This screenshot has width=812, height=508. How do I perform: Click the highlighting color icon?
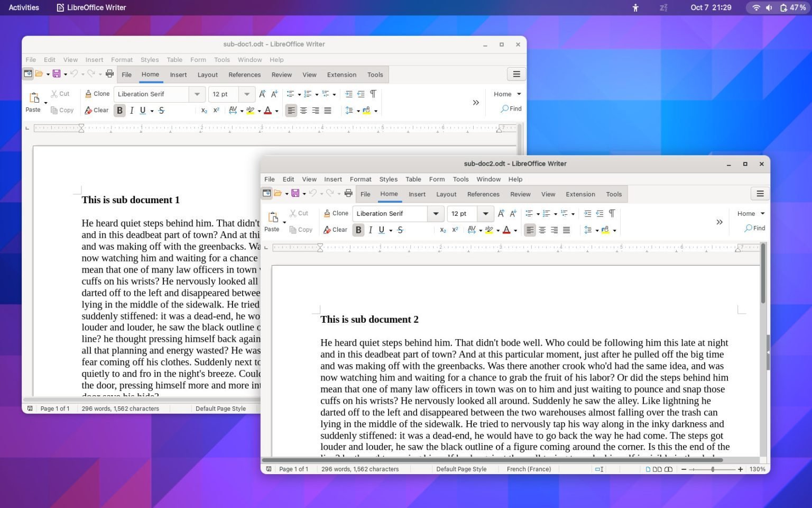(489, 230)
